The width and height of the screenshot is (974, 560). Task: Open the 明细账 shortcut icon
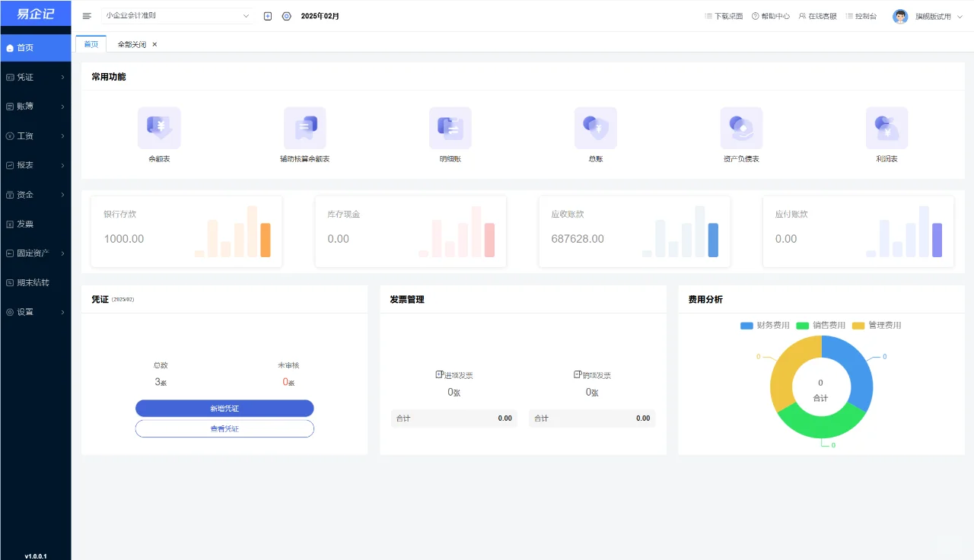450,128
